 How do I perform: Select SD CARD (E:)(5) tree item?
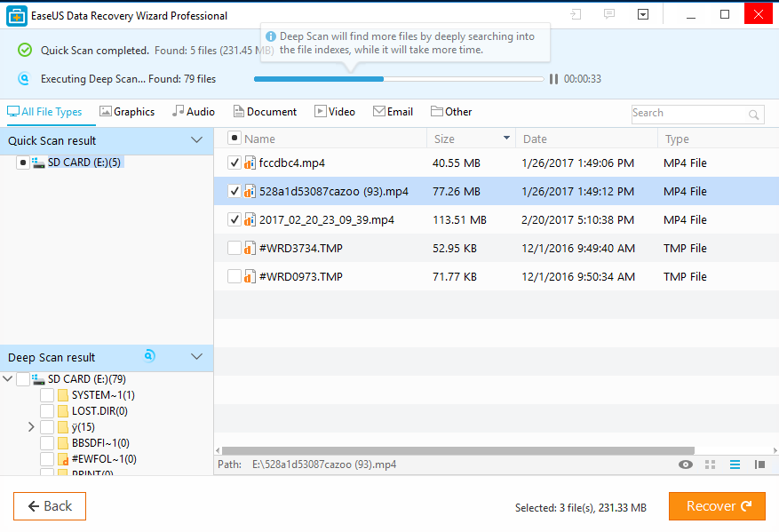[84, 163]
